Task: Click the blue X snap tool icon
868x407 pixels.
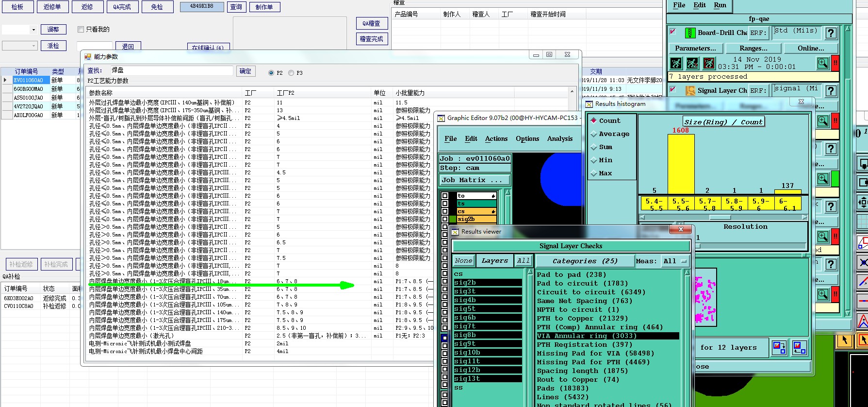Action: (x=863, y=263)
